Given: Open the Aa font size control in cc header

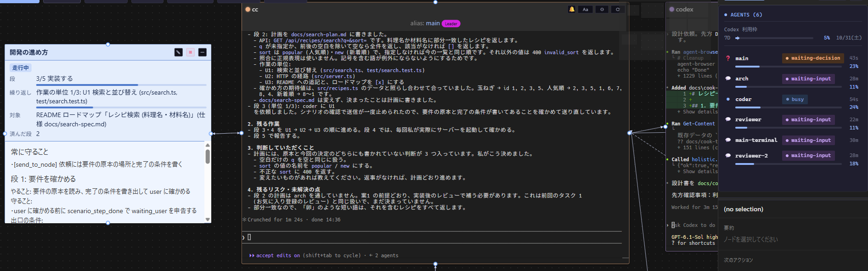Looking at the screenshot, I should click(x=586, y=9).
